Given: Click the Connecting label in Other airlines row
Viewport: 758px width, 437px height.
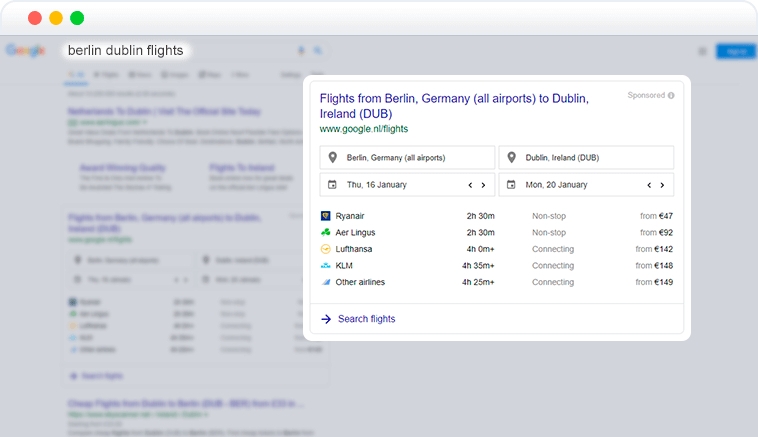Looking at the screenshot, I should 553,282.
